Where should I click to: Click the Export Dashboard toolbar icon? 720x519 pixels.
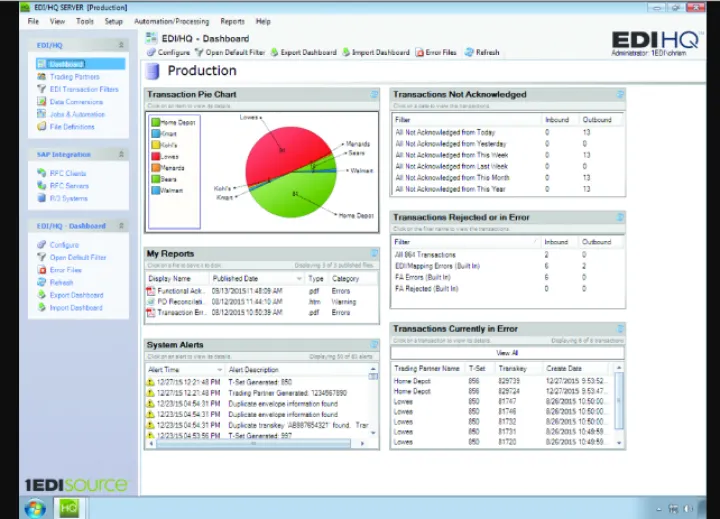tap(275, 52)
